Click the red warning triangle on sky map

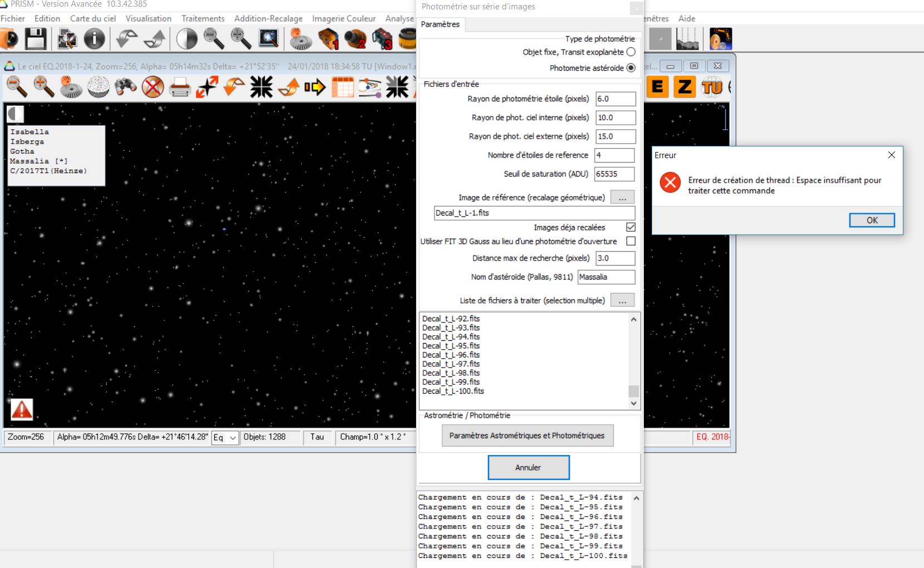pyautogui.click(x=22, y=410)
